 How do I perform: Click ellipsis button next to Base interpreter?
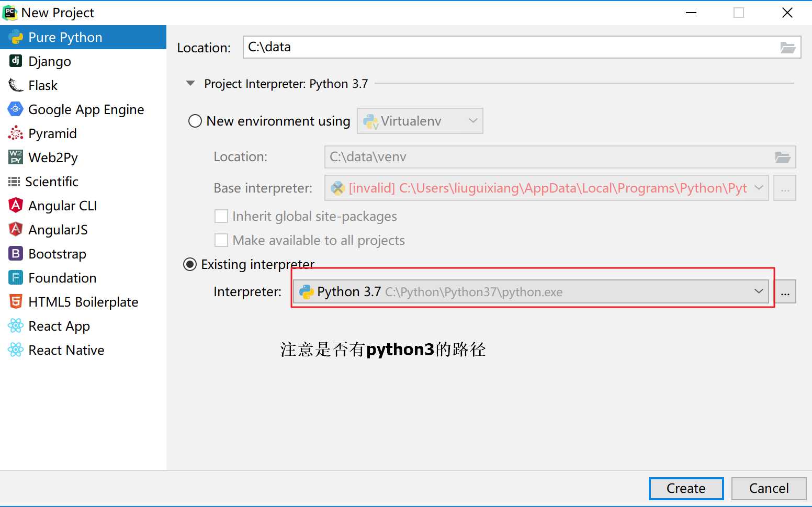785,188
